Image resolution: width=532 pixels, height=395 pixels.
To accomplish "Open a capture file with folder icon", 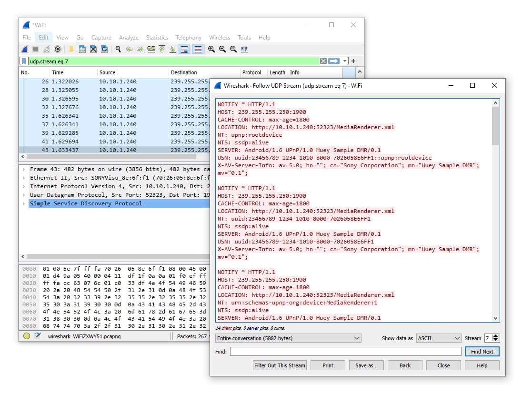I will pos(71,49).
